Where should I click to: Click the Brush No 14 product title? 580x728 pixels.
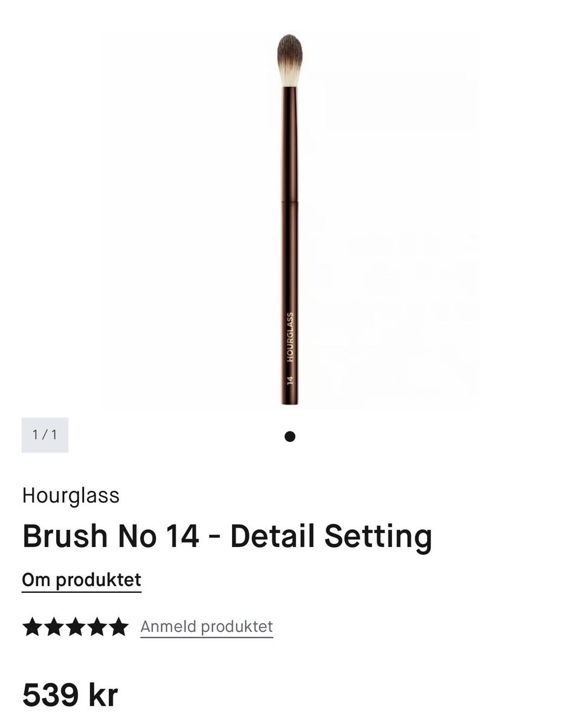pyautogui.click(x=227, y=535)
